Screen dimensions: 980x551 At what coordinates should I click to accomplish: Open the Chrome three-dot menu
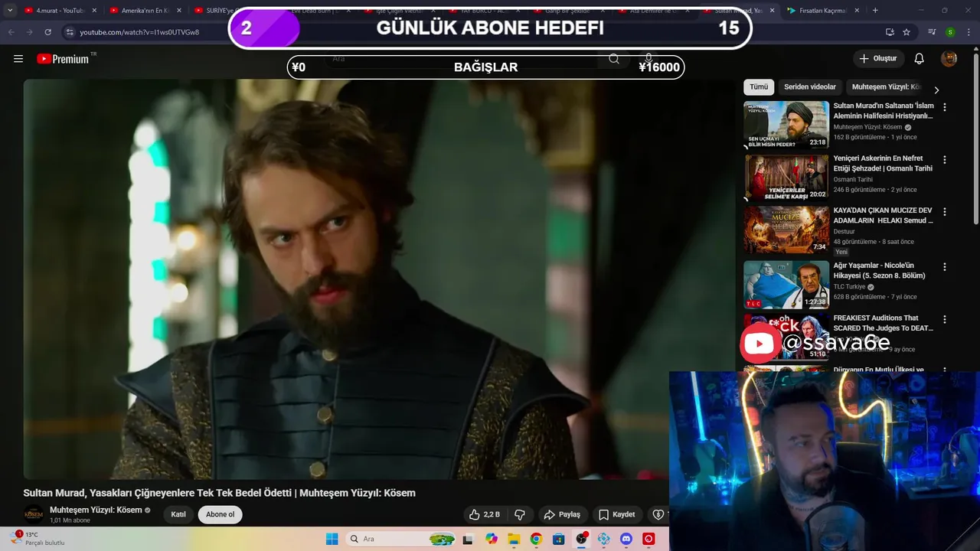pos(969,32)
